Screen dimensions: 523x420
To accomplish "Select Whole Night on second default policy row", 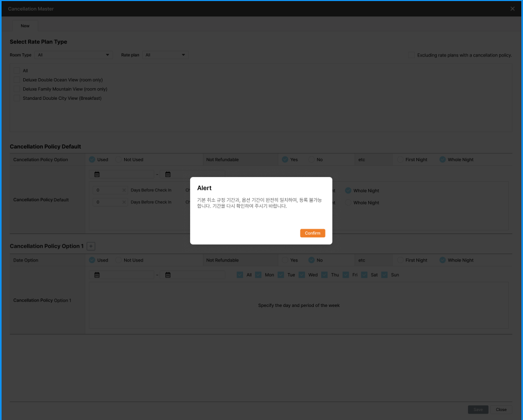I will pos(348,202).
